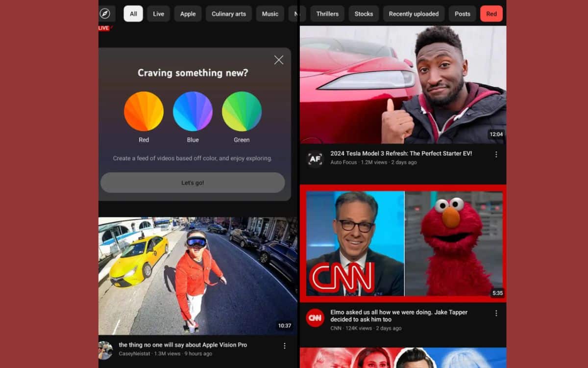Screen dimensions: 588x368
Task: Select the Music filter chip
Action: coord(270,14)
